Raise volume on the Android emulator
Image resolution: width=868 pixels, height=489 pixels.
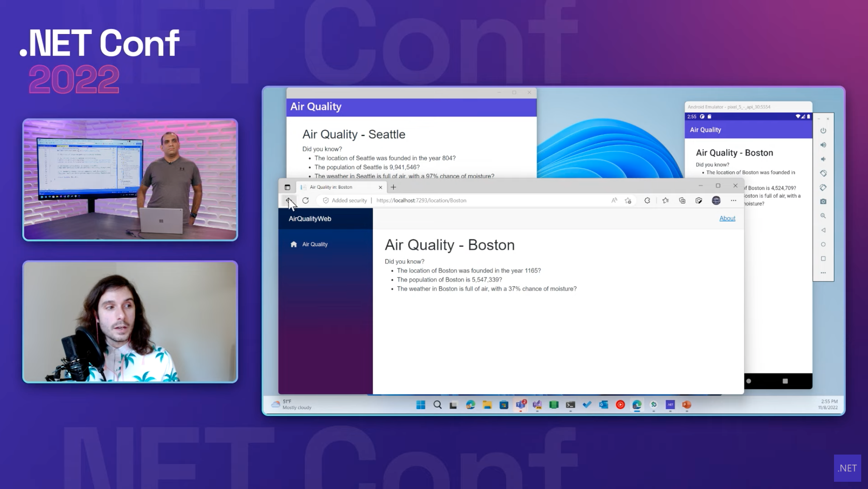tap(823, 145)
